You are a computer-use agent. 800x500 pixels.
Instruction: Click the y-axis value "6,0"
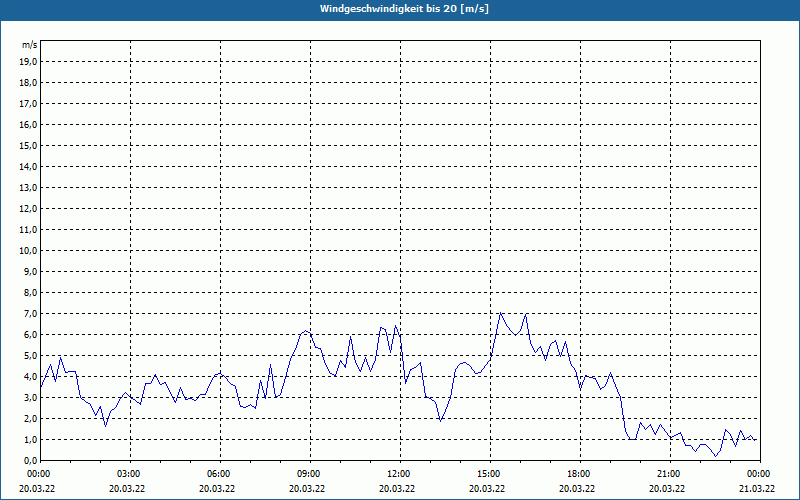[31, 335]
